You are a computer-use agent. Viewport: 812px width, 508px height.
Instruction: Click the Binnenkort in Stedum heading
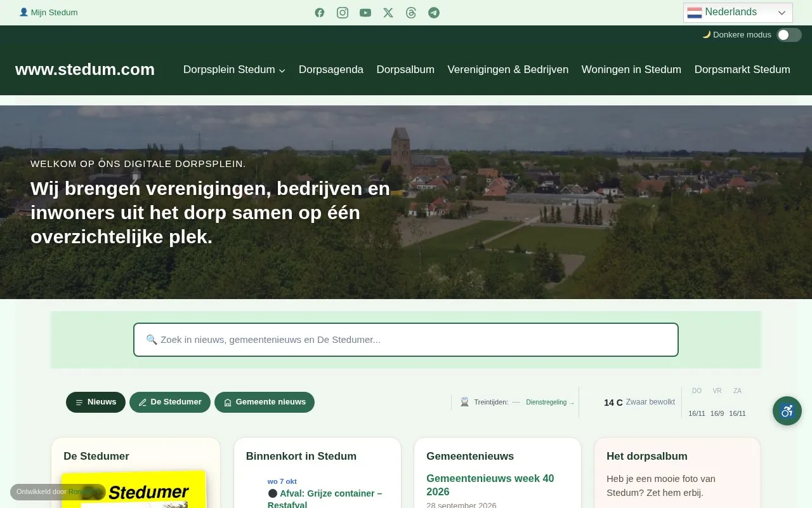point(301,456)
